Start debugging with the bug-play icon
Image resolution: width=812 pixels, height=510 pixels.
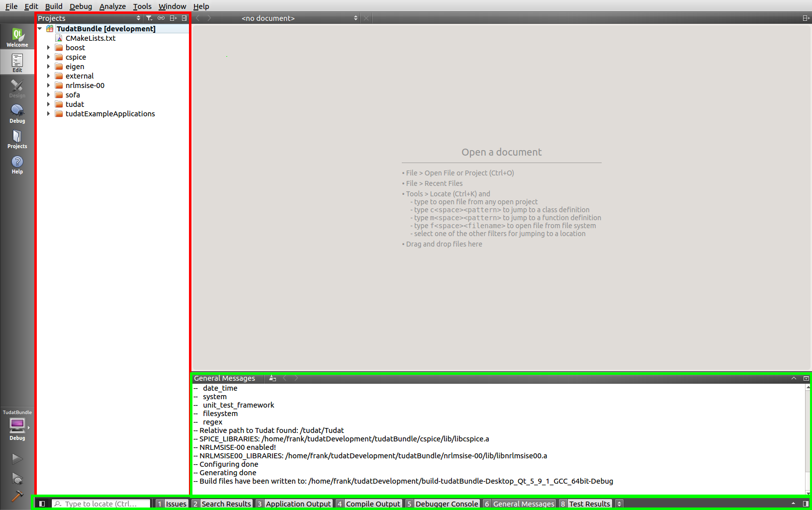tap(17, 478)
